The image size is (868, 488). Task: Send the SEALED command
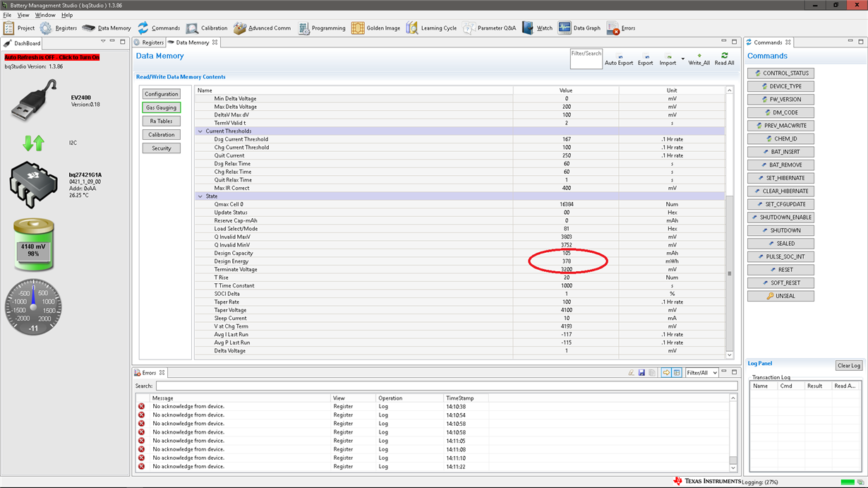click(x=780, y=244)
